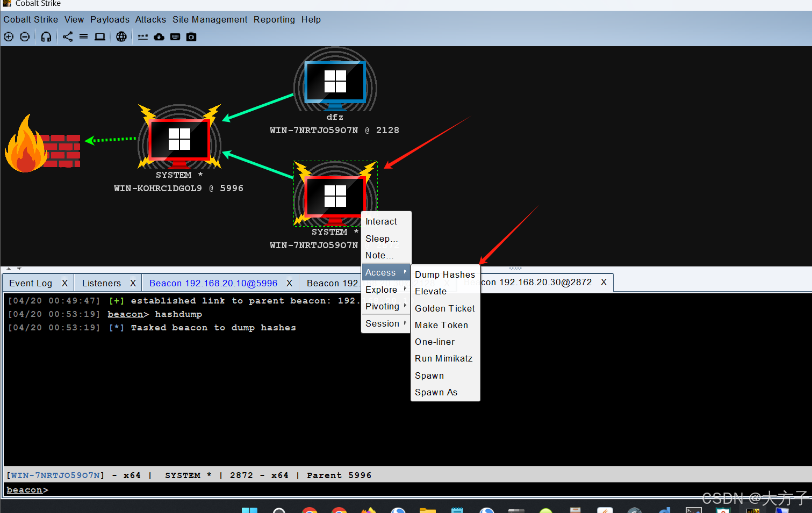Switch to Beacon 192.168.20.30@2872 tab
Image resolution: width=812 pixels, height=513 pixels.
[x=536, y=282]
